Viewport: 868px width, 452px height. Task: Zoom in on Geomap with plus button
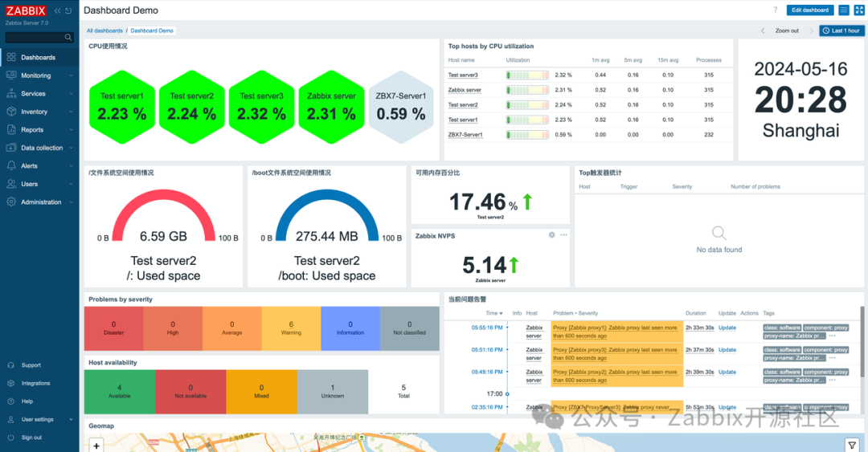(x=96, y=446)
